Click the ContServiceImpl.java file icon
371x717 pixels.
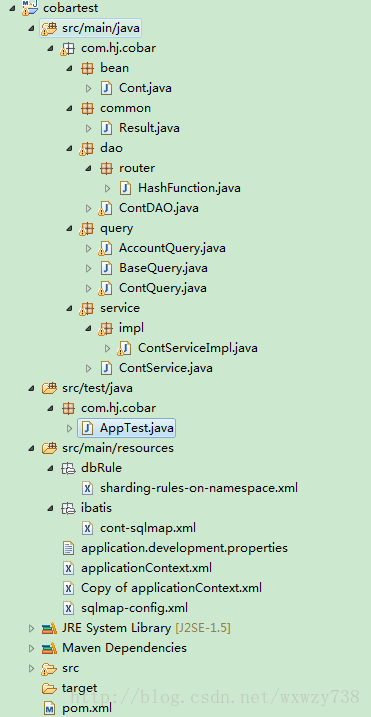pyautogui.click(x=124, y=348)
